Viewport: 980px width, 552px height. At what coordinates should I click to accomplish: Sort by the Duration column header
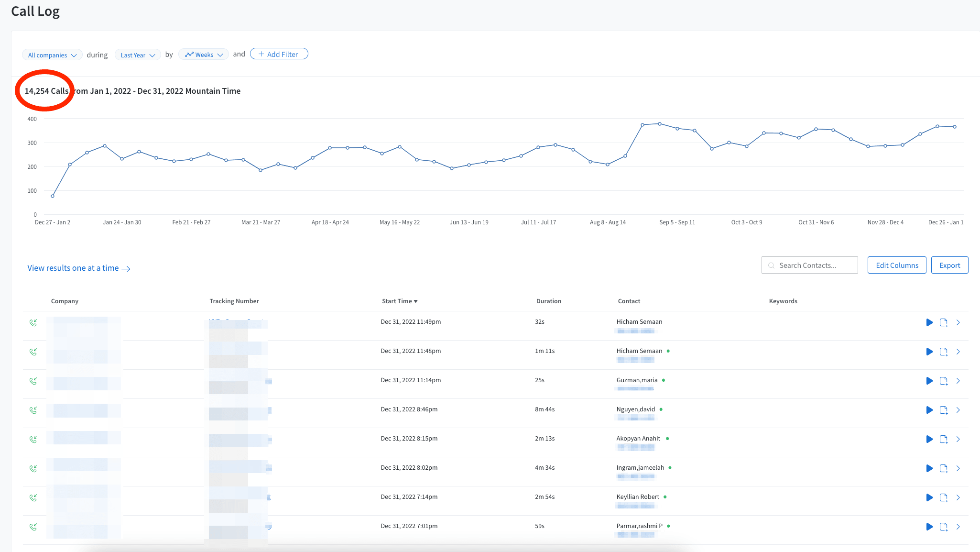[549, 301]
